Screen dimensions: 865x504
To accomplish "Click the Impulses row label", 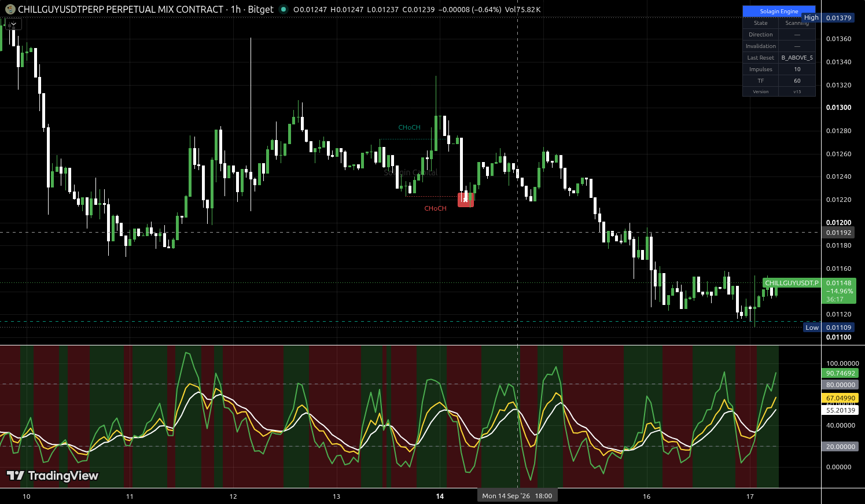I will 761,69.
